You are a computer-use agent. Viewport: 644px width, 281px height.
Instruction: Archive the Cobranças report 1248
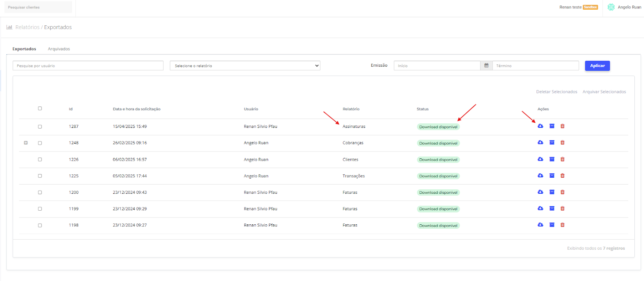coord(552,143)
